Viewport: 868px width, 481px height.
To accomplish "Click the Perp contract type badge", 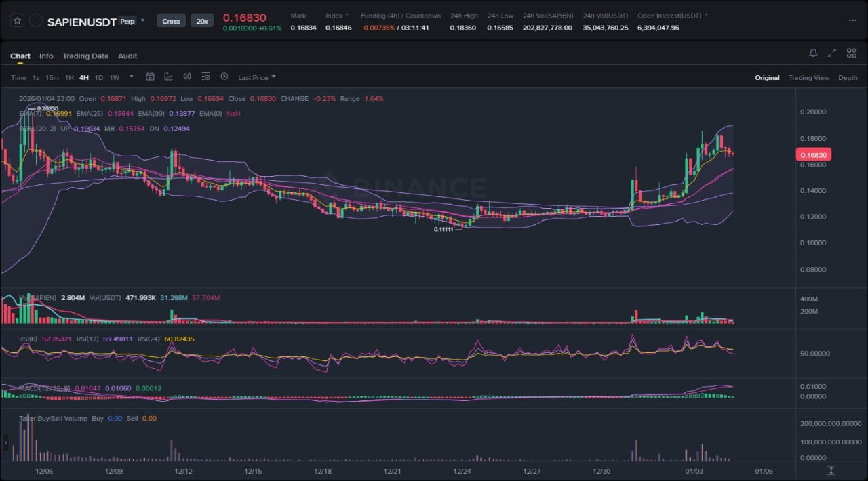I will click(127, 21).
